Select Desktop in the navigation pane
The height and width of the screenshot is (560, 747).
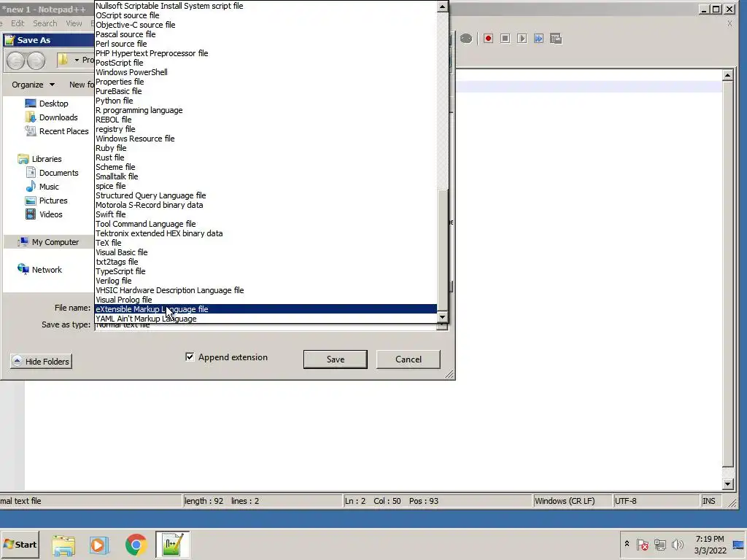[53, 104]
